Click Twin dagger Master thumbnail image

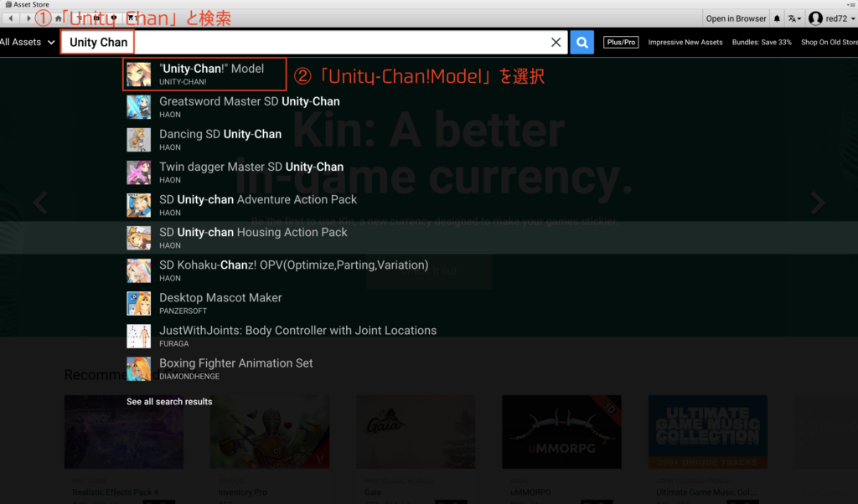click(x=139, y=172)
